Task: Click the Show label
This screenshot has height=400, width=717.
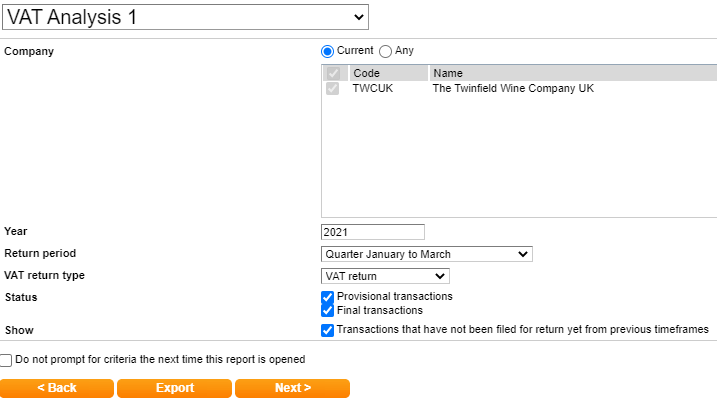Action: [x=19, y=330]
